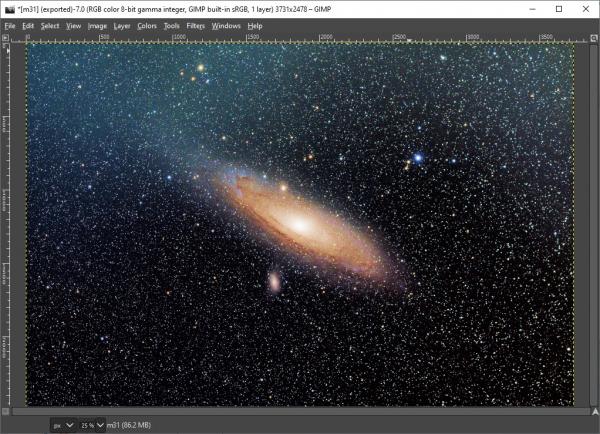Open the Tools menu
The height and width of the screenshot is (434, 600).
pos(171,26)
